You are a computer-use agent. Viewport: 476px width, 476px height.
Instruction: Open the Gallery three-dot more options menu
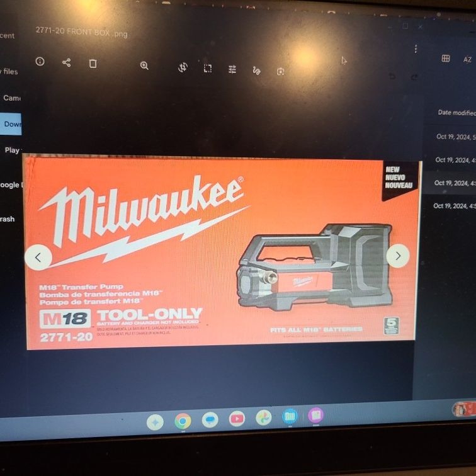pos(416,48)
